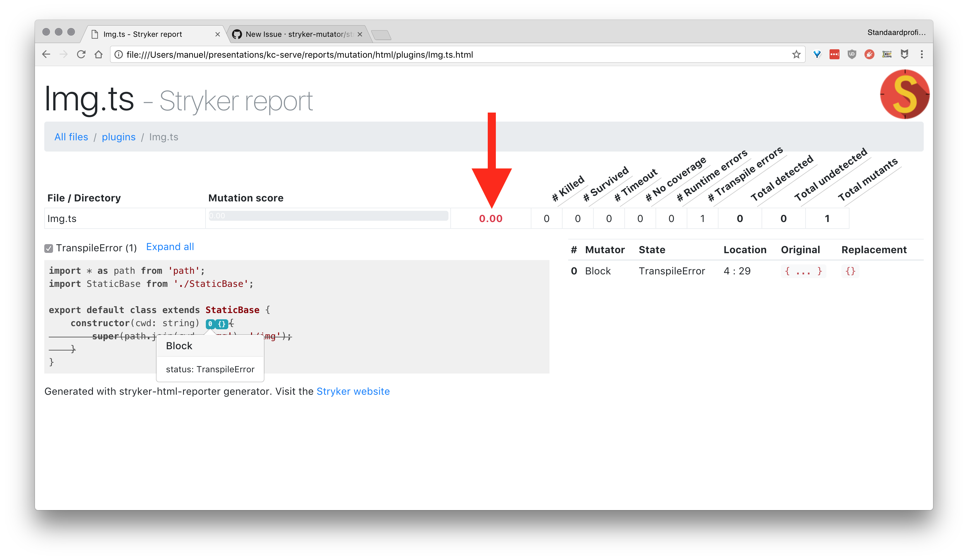Reload the Stryker report page
968x560 pixels.
click(81, 55)
